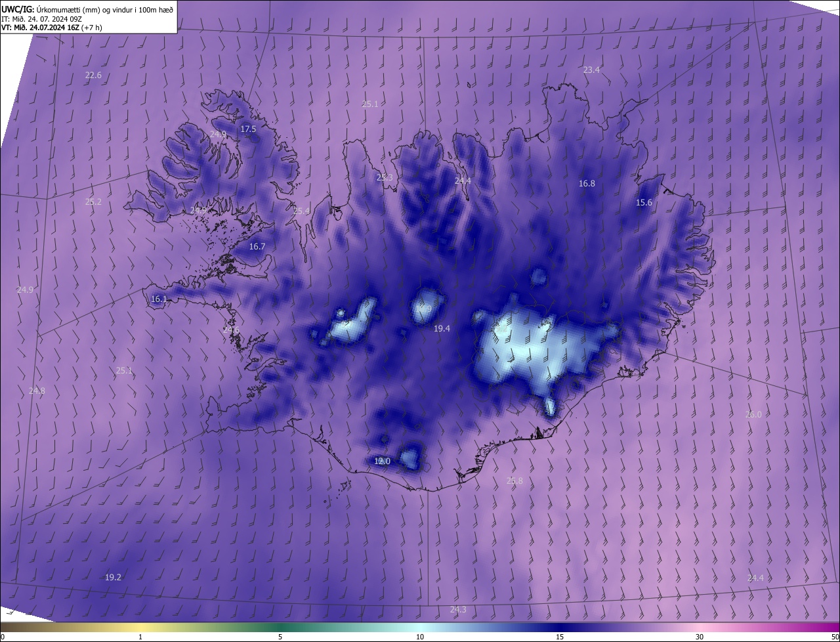The height and width of the screenshot is (642, 840).
Task: Select the 22.6 value label
Action: click(x=94, y=75)
